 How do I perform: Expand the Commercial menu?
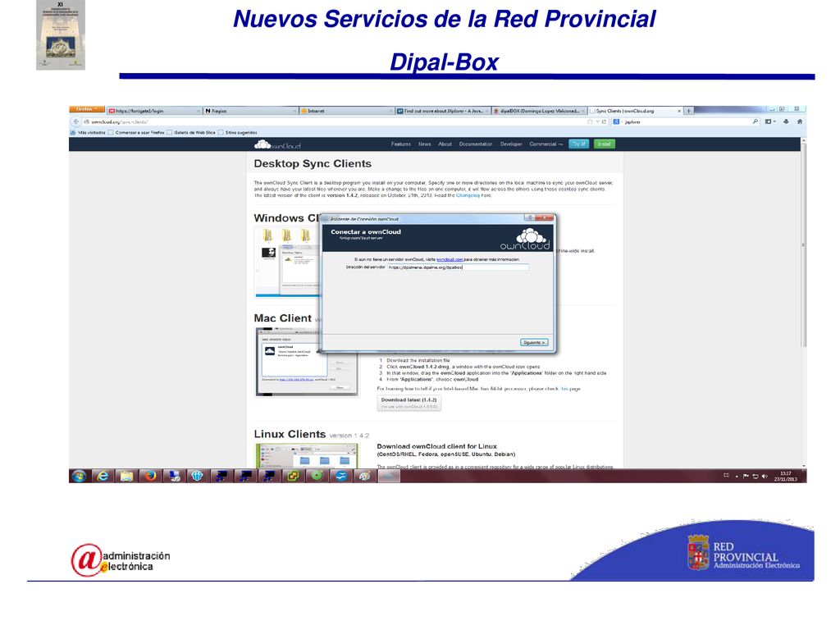click(546, 144)
